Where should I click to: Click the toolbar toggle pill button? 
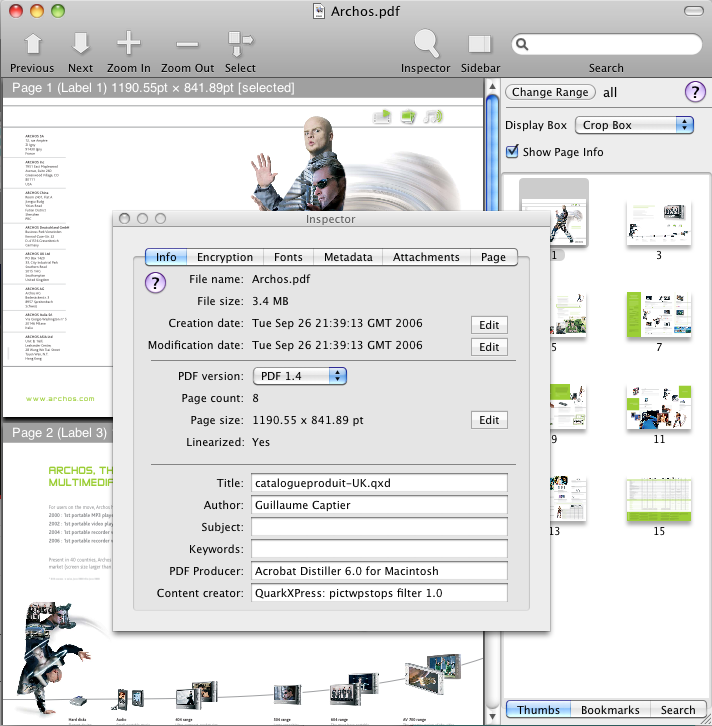[x=693, y=11]
